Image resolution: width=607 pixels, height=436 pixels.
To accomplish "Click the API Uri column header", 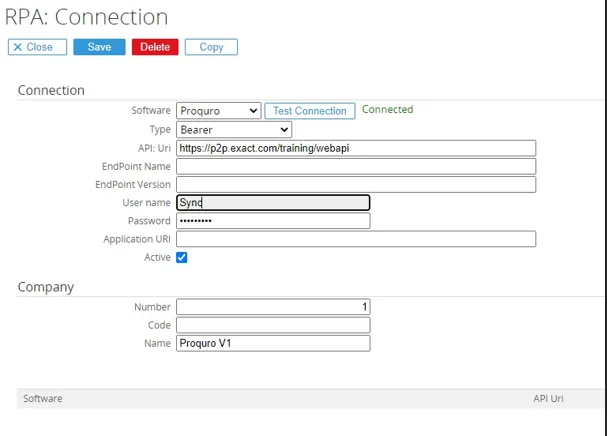I will [x=548, y=398].
